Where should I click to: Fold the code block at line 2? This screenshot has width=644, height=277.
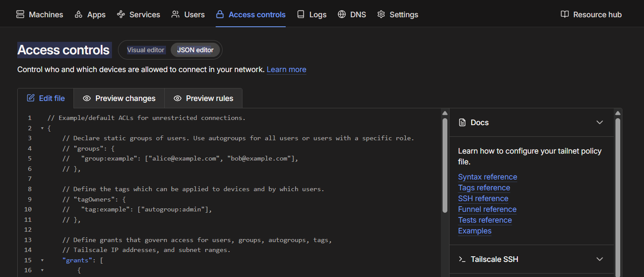pos(42,128)
